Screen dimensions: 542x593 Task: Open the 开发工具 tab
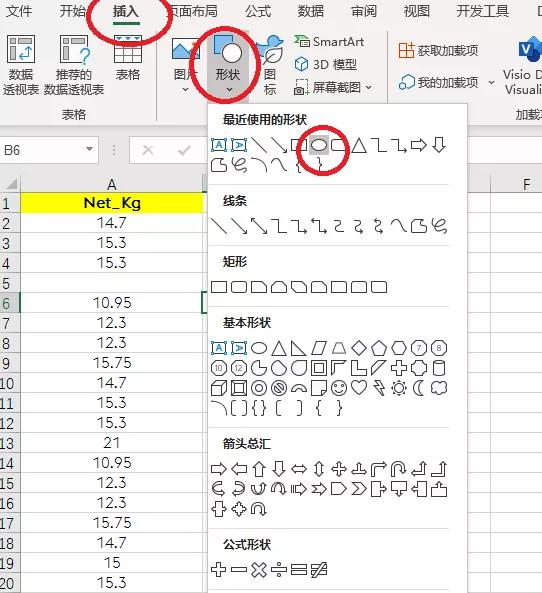click(x=482, y=11)
